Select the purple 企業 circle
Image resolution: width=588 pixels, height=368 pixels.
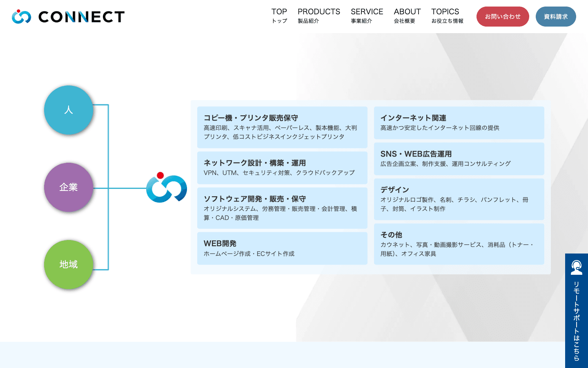click(x=69, y=187)
